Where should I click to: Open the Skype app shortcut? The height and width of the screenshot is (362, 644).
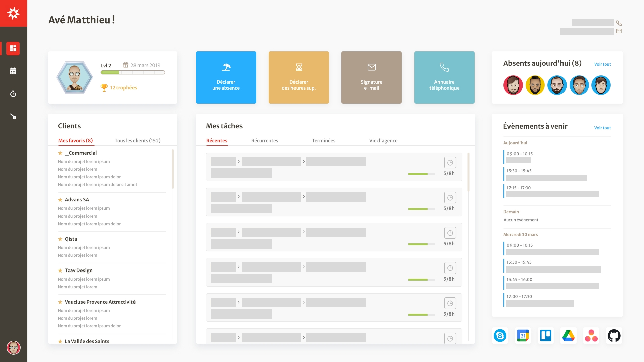click(x=500, y=336)
